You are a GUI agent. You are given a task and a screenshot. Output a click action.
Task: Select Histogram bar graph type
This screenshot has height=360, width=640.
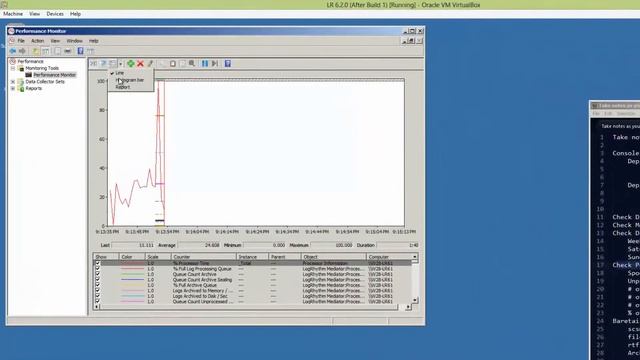(x=130, y=80)
